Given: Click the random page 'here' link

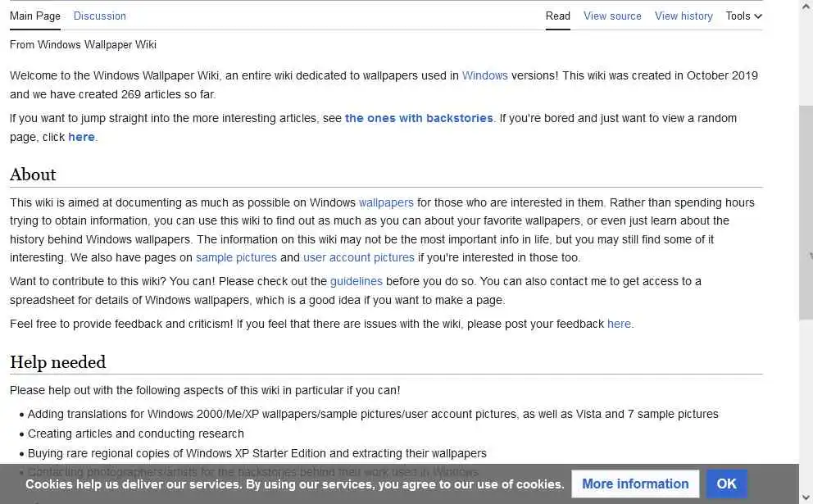Looking at the screenshot, I should tap(81, 137).
